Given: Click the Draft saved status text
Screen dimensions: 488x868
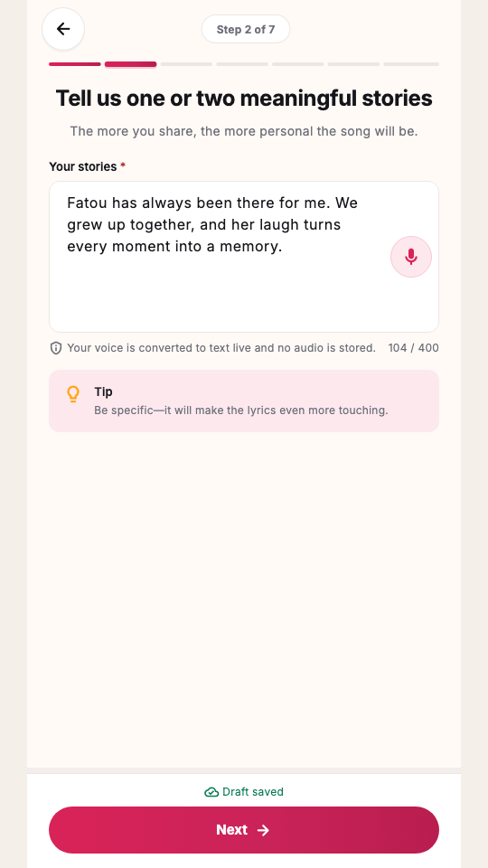Looking at the screenshot, I should (x=253, y=792).
